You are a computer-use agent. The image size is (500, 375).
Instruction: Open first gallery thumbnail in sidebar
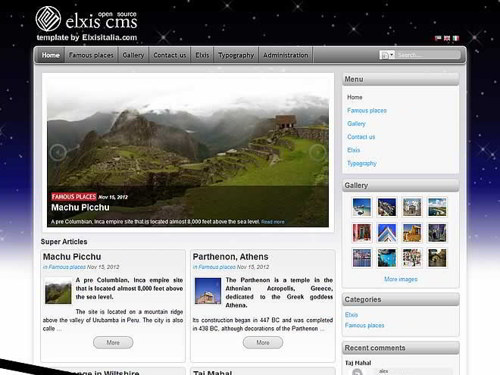coord(362,207)
